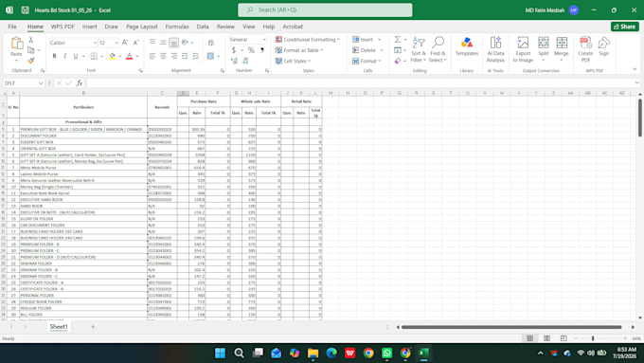Click the yellow Fill Color swatch
The image size is (644, 363).
(112, 56)
